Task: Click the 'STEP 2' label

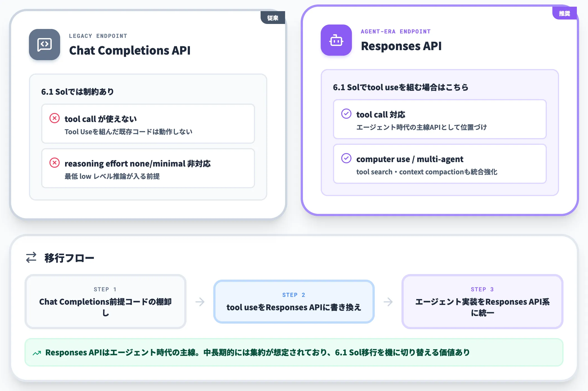Action: point(294,295)
